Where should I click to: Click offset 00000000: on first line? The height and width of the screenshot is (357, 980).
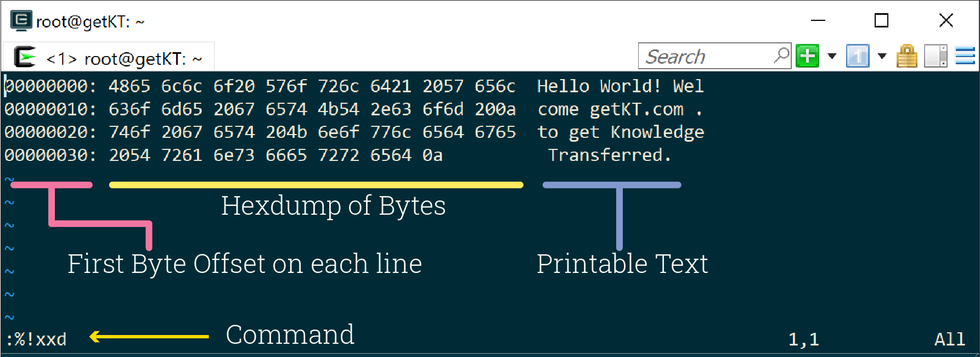(50, 86)
